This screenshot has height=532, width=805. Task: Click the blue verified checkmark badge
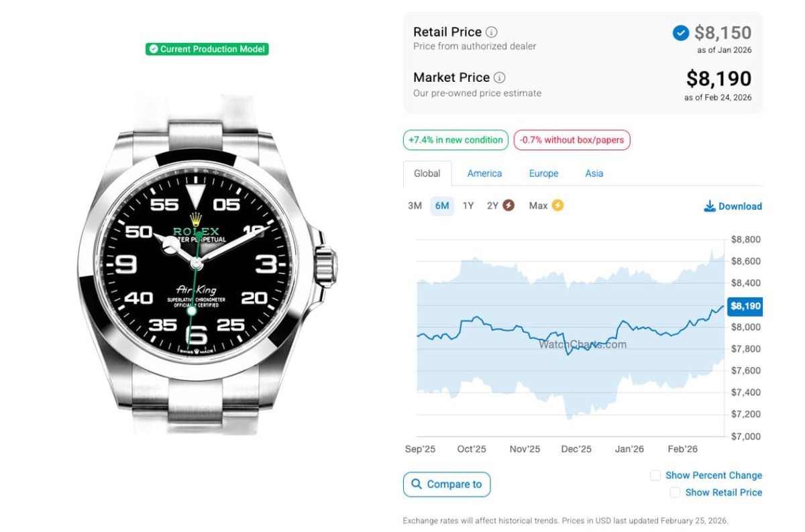[680, 33]
